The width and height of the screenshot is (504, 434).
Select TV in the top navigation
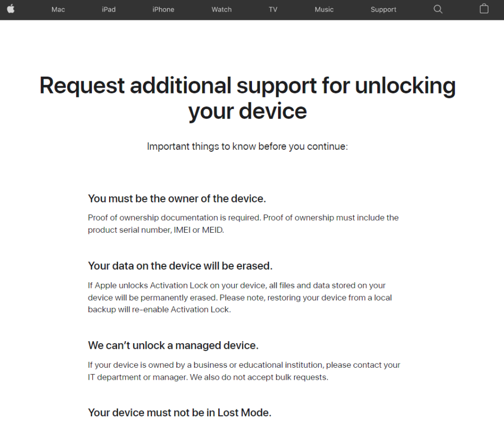273,9
